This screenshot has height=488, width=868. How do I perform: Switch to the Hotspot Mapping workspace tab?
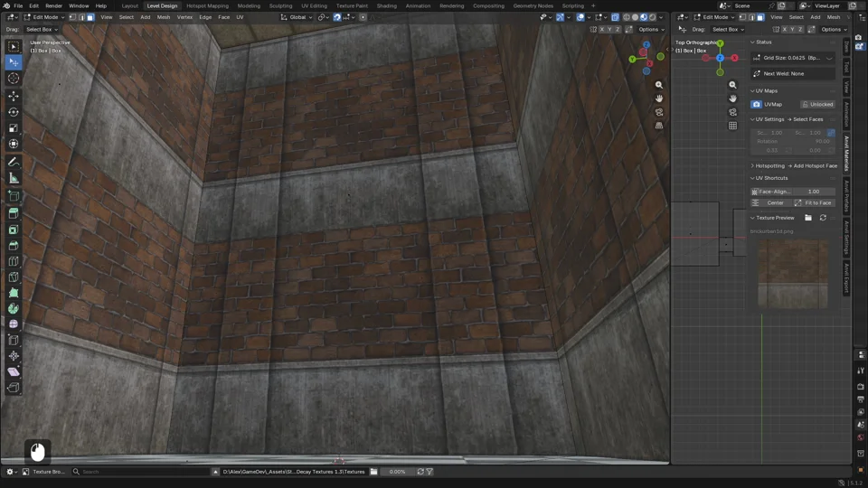(208, 5)
